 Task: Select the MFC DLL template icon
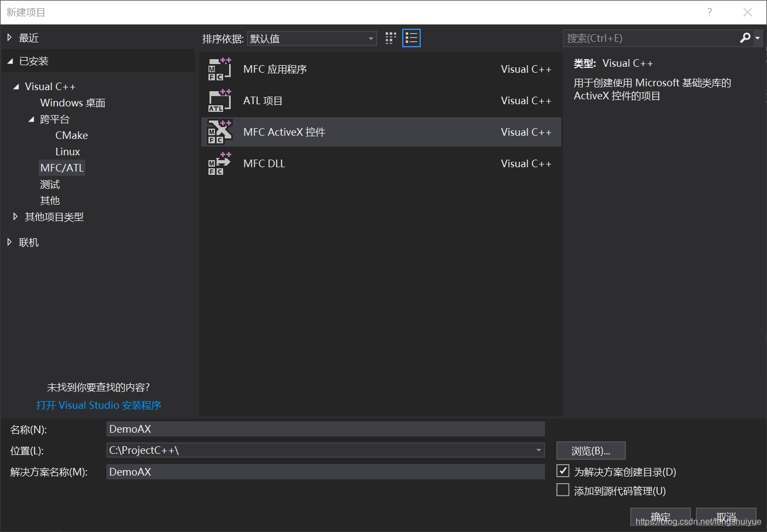point(220,163)
